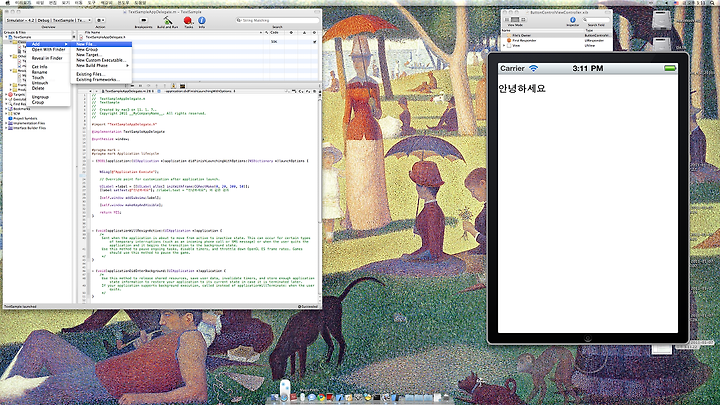The image size is (720, 405).
Task: Select Ungroup in context menu
Action: click(48, 97)
